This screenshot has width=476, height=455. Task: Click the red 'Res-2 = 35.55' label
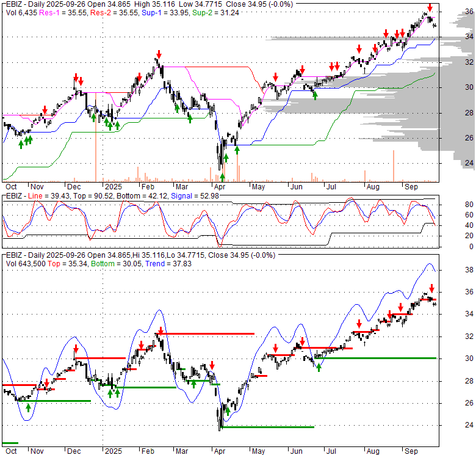coord(114,13)
